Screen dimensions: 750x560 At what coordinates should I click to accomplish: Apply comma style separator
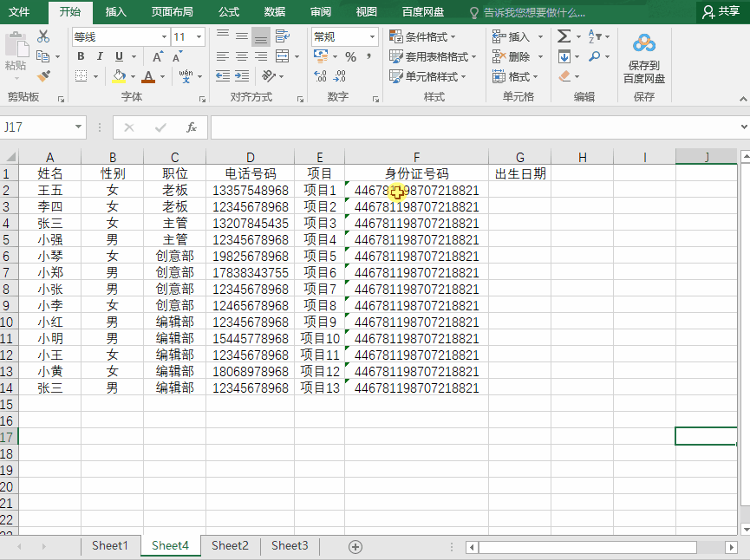368,56
